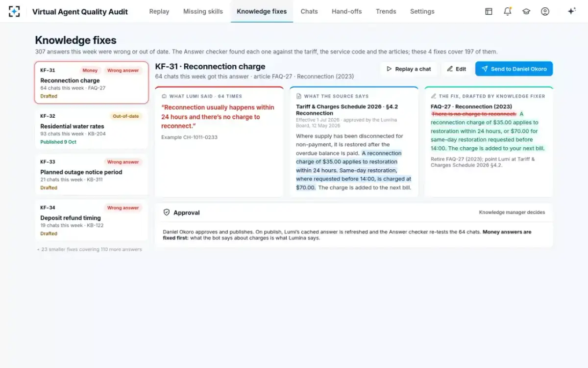Select the Knowledge fixes tab

(x=262, y=11)
